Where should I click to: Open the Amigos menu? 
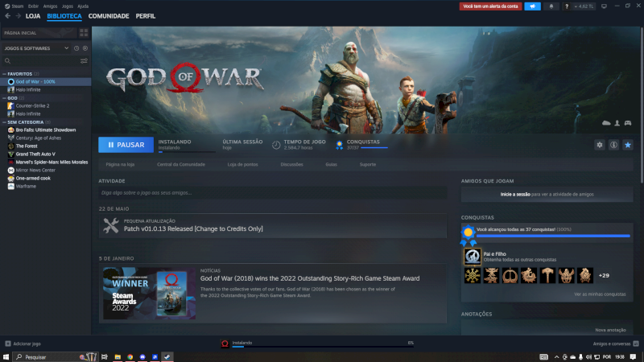pos(50,6)
